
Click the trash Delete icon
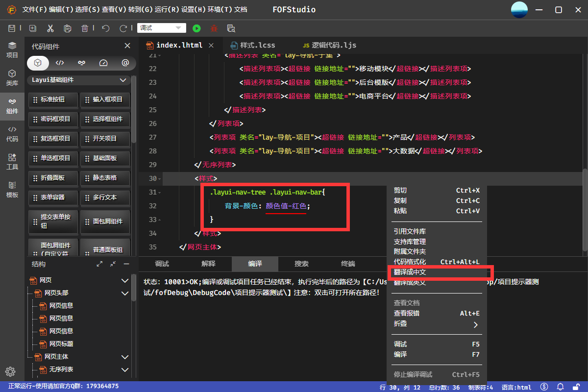[x=85, y=28]
